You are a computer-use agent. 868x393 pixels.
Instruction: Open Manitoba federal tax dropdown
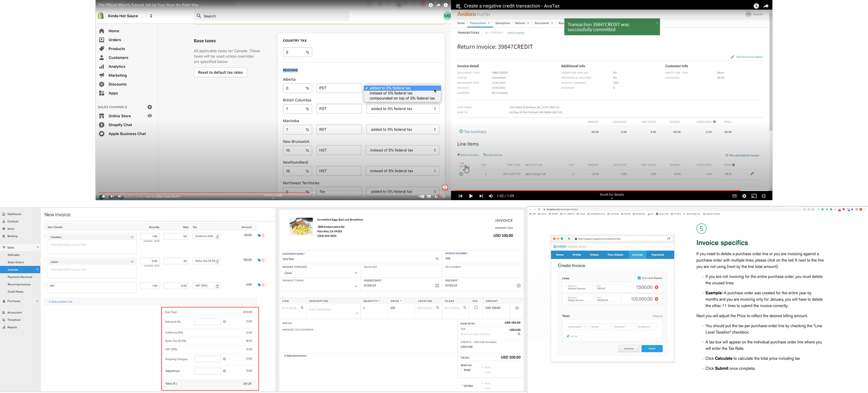(403, 130)
